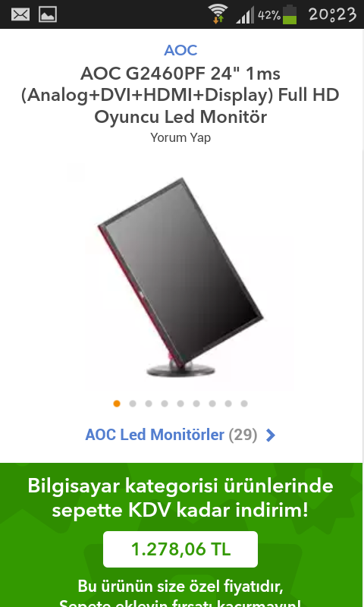
Task: Select the third carousel page dot
Action: click(x=149, y=404)
